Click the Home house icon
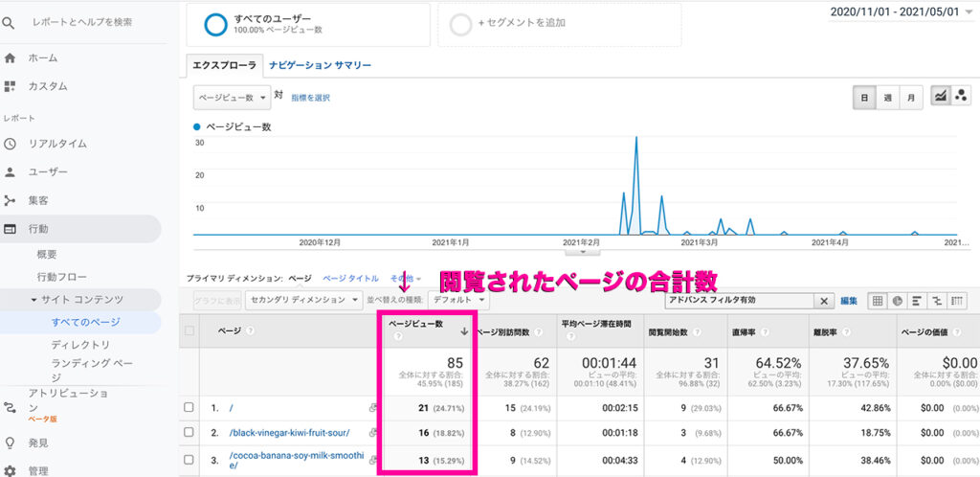 point(10,58)
